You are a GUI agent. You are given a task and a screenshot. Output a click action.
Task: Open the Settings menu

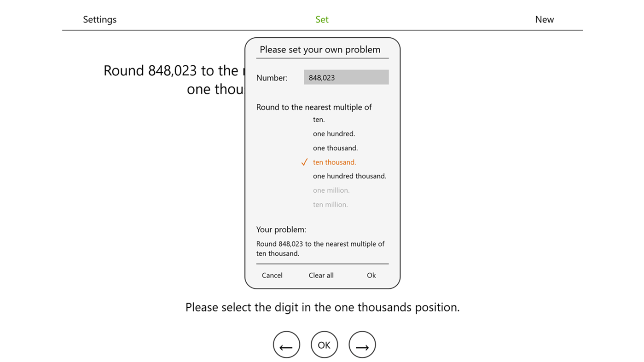(x=99, y=19)
